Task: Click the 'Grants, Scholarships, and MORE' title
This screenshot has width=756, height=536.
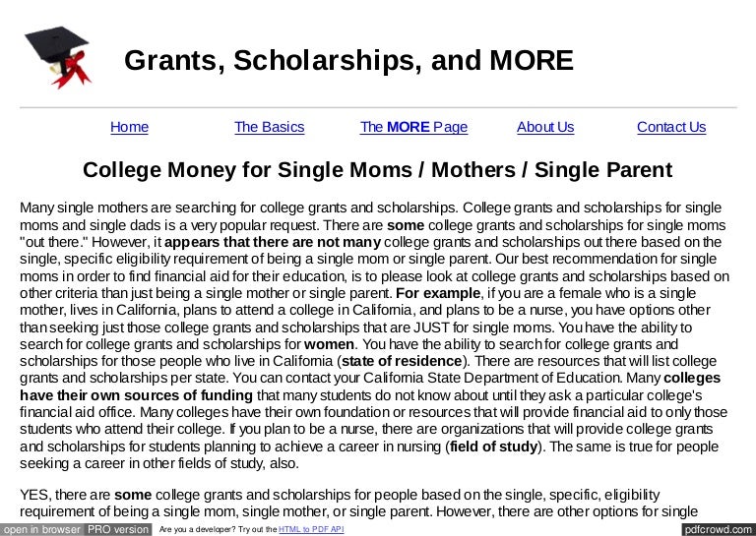Action: tap(348, 61)
